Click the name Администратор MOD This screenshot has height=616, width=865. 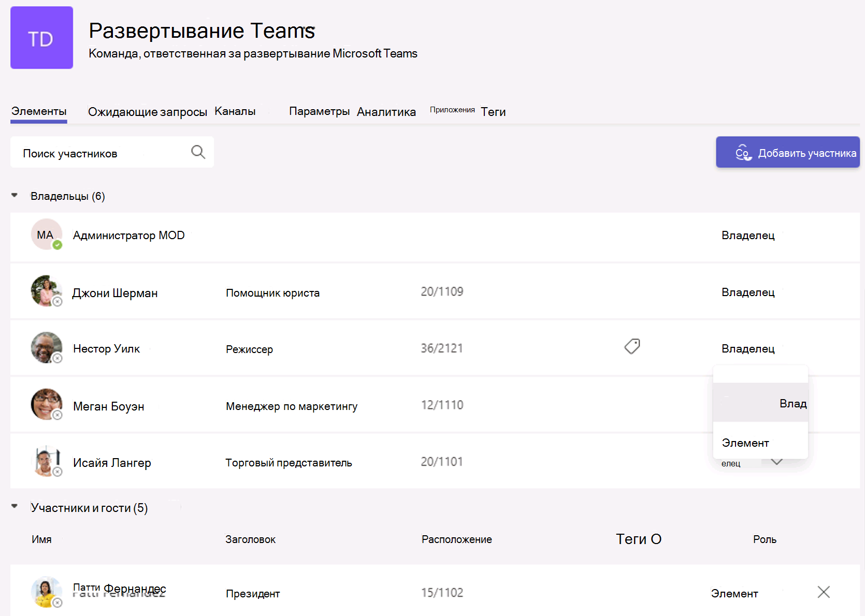128,236
